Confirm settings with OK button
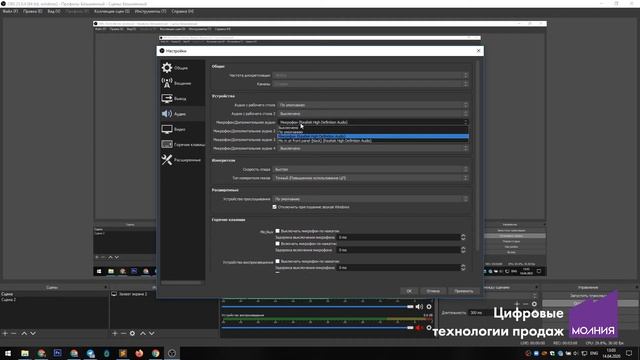The image size is (640, 360). coord(409,291)
